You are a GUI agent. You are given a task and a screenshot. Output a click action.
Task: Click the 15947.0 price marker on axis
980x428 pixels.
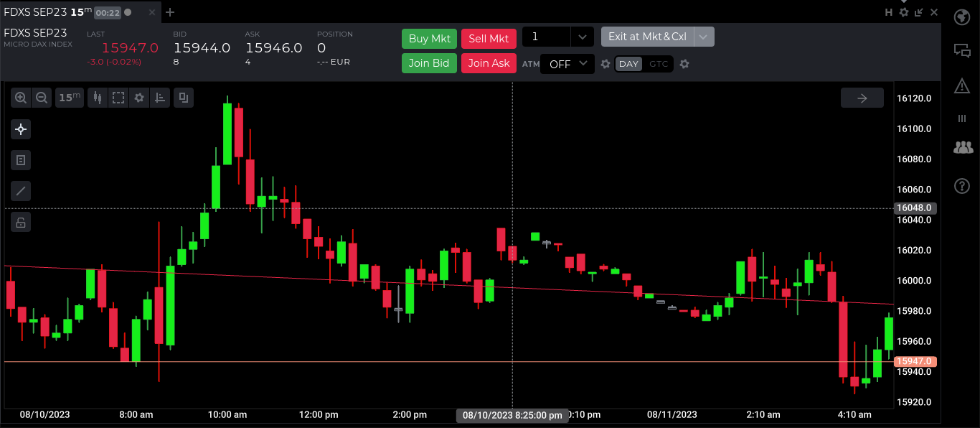coord(915,361)
